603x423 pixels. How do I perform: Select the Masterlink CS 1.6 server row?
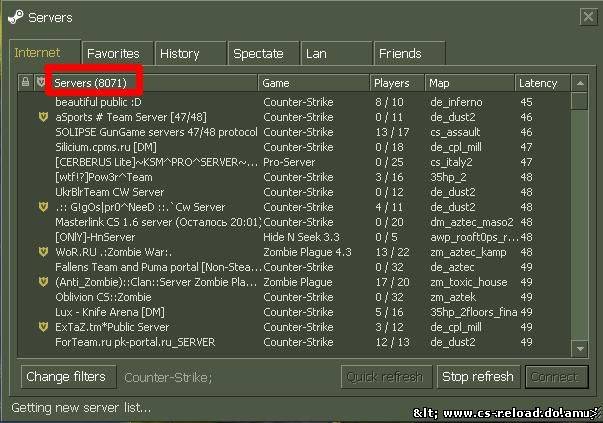[294, 222]
